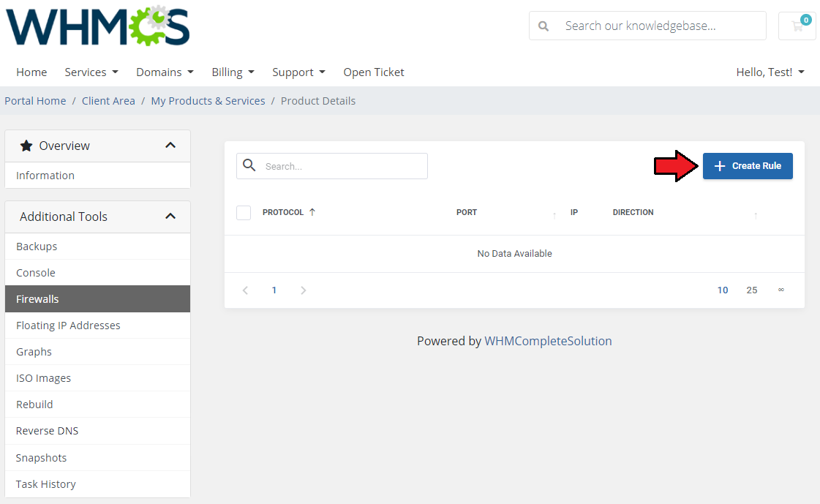Image resolution: width=820 pixels, height=504 pixels.
Task: Open the Services dropdown menu
Action: (x=91, y=72)
